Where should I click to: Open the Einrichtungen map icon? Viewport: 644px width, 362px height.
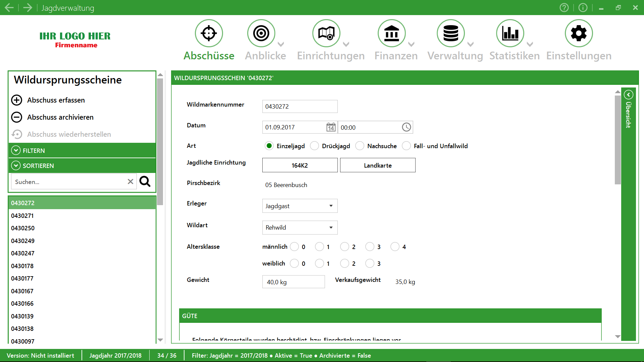coord(326,33)
